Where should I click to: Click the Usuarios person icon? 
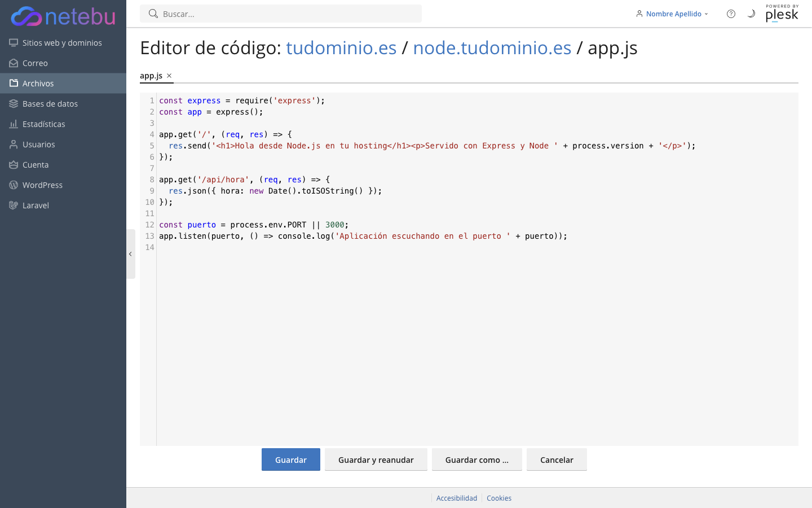tap(14, 144)
